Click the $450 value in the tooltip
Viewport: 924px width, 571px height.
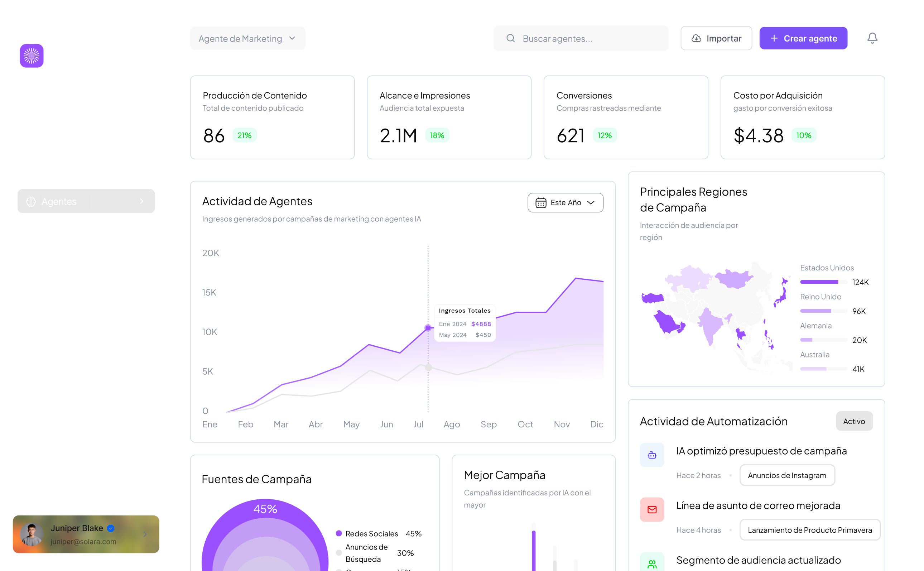(483, 335)
